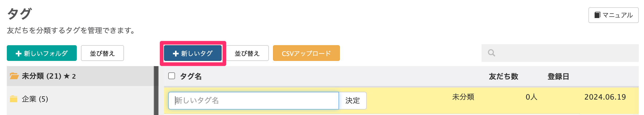Click the タグ名 column header text

tap(191, 77)
